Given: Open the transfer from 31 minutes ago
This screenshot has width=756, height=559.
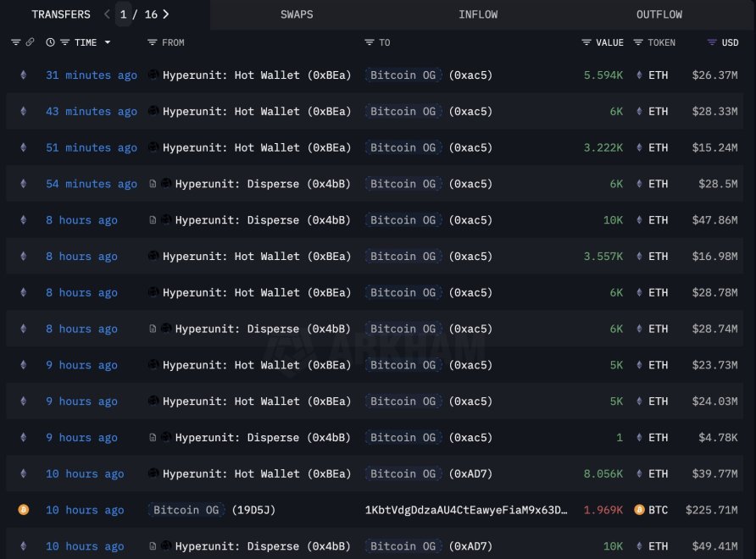Looking at the screenshot, I should (x=92, y=75).
